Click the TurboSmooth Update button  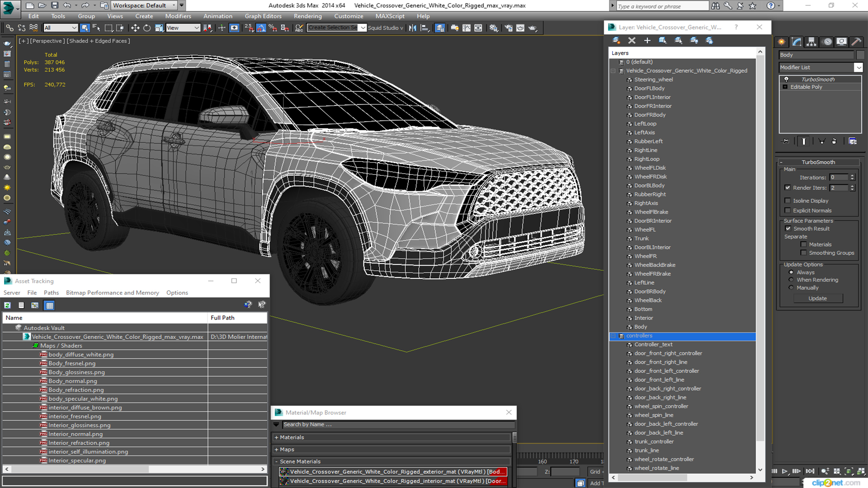[x=817, y=299]
